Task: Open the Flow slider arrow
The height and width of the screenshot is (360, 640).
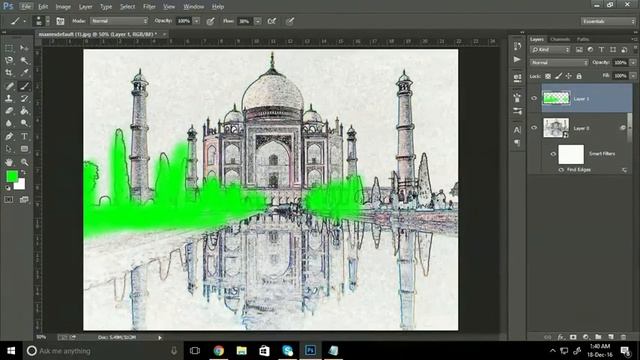Action: pyautogui.click(x=258, y=21)
